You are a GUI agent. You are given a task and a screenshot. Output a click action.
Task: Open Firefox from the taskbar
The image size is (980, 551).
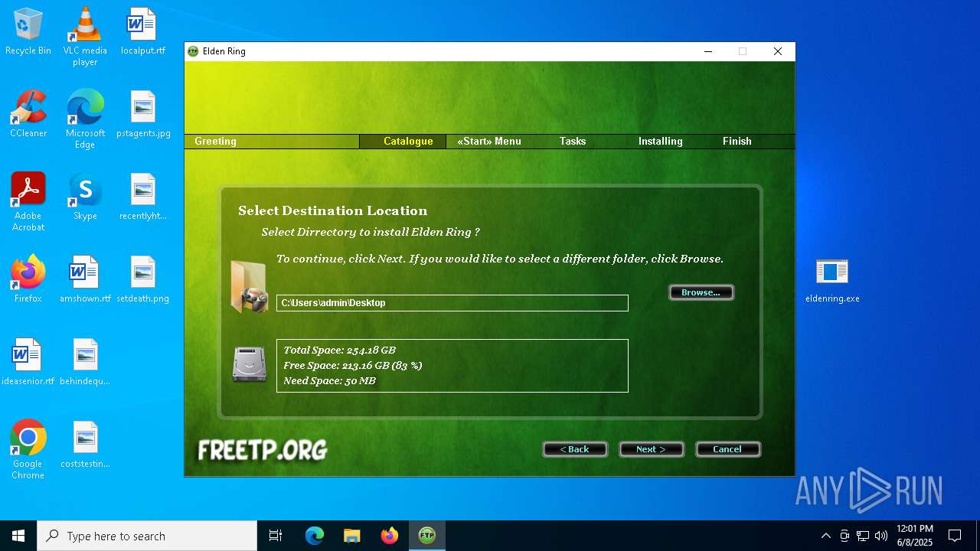390,536
